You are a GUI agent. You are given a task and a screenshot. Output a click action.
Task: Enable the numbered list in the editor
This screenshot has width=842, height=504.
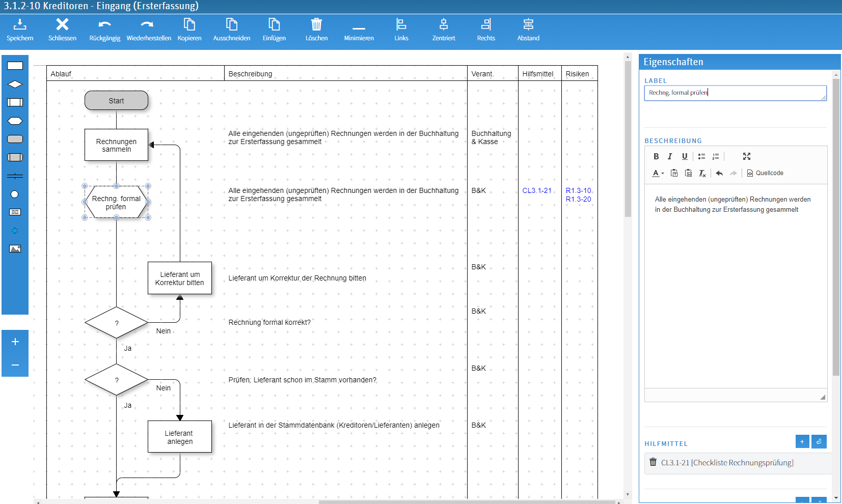coord(716,156)
